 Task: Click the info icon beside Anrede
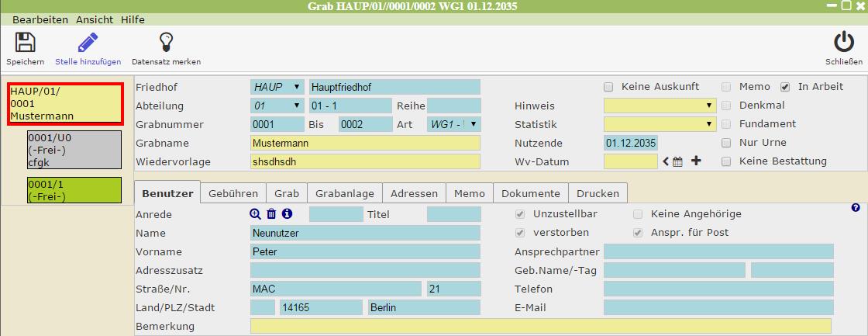coord(287,214)
